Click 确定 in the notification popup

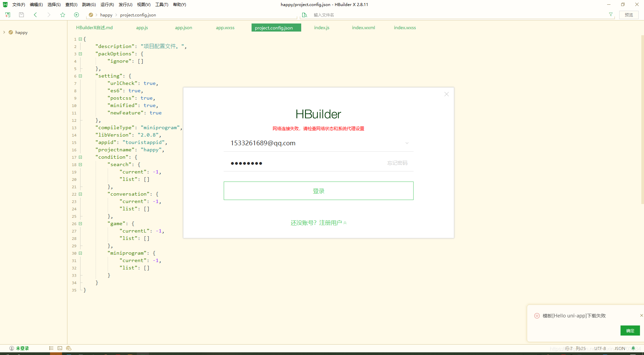(x=630, y=331)
